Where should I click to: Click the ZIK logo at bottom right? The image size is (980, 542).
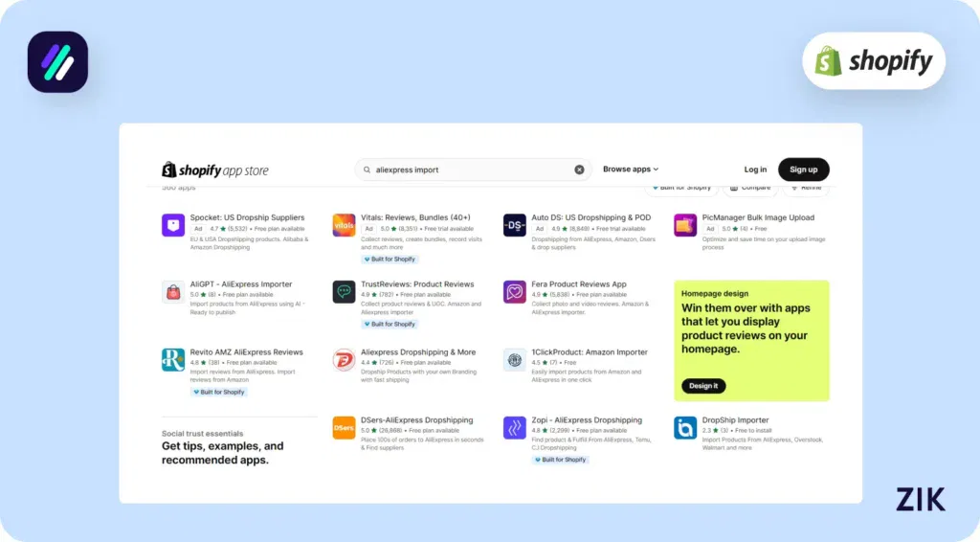point(921,500)
